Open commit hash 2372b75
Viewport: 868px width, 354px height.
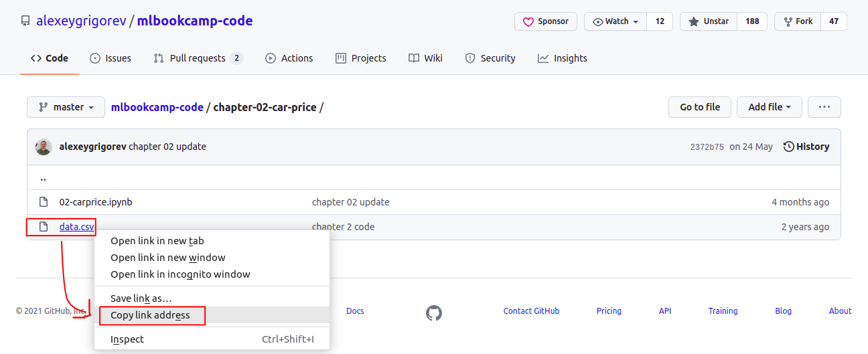tap(707, 147)
